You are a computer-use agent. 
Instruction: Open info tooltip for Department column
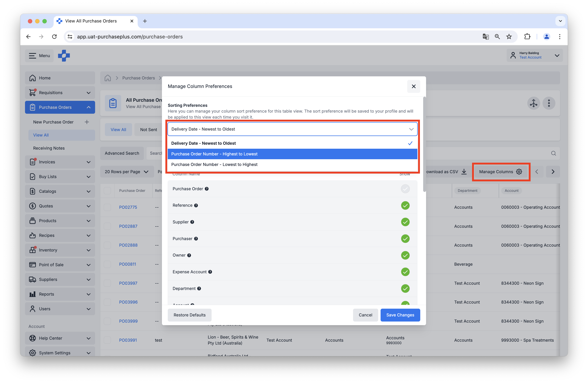coord(199,289)
